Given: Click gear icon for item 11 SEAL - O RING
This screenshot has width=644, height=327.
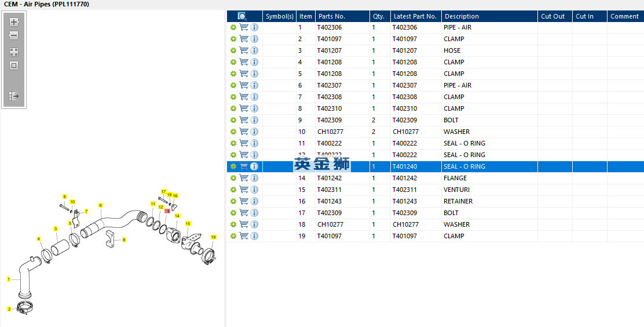Looking at the screenshot, I should coord(233,143).
